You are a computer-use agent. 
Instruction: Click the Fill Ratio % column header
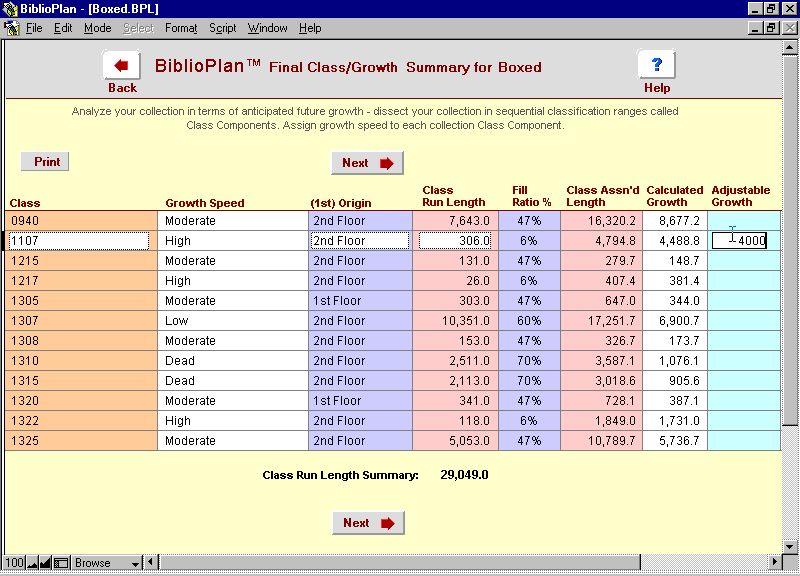point(532,196)
